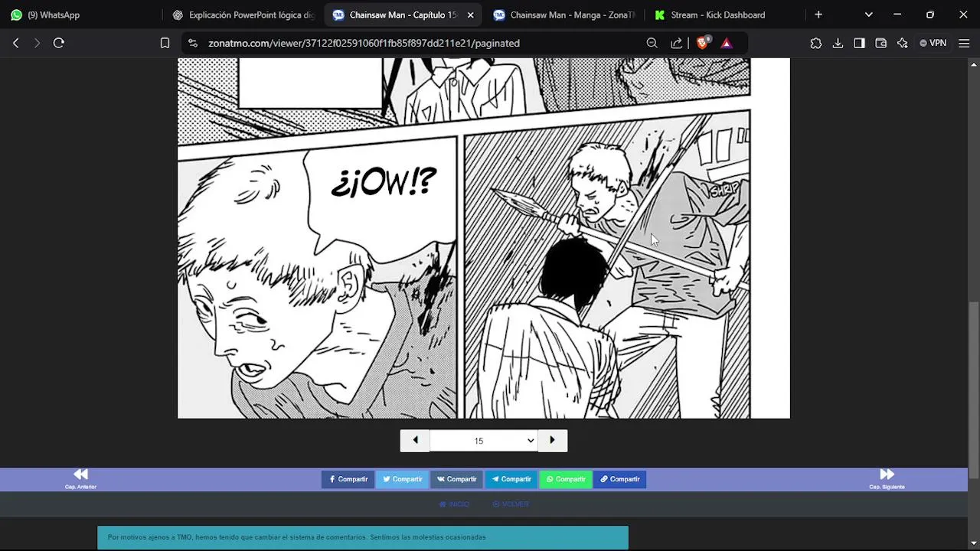Switch to the WhatsApp tab
Screen dimensions: 980x551
click(x=80, y=15)
